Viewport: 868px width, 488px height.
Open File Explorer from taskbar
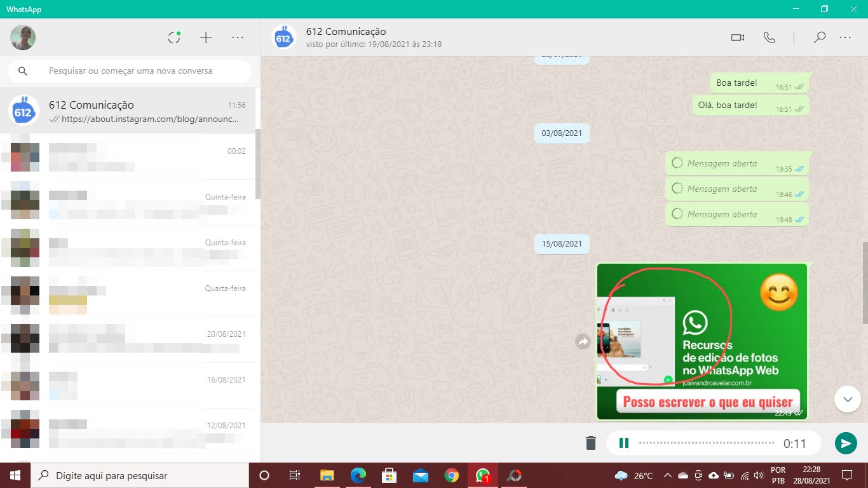327,475
